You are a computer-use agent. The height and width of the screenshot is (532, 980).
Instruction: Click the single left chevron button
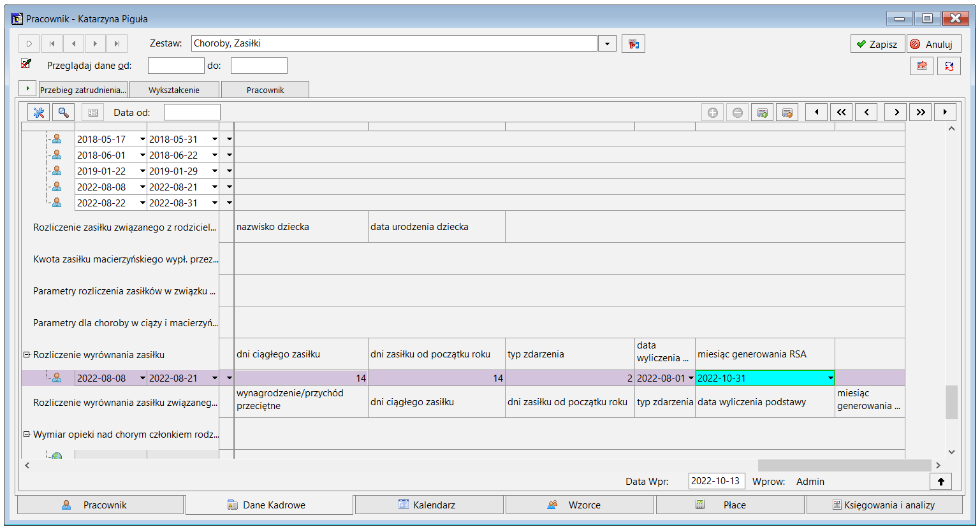[867, 113]
